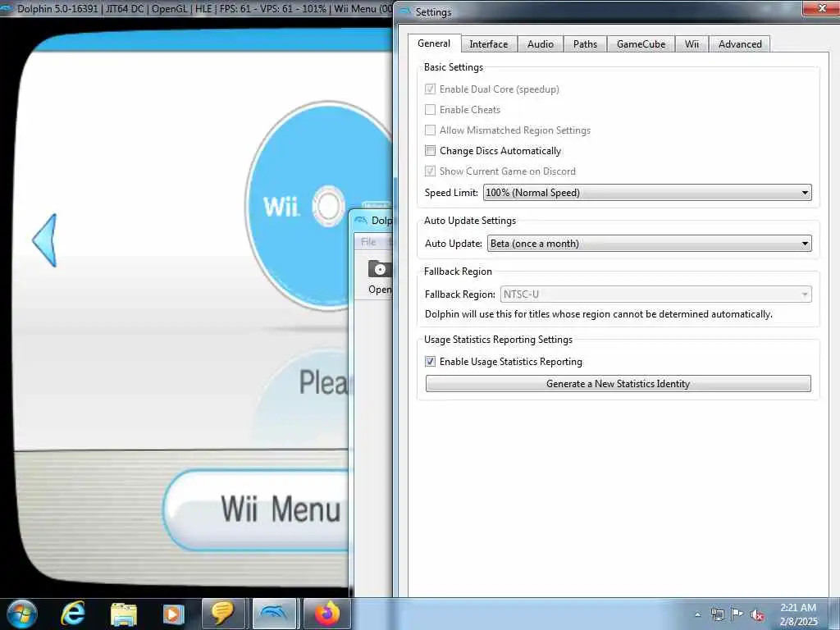Click the Dolphin icon in the Settings title bar

click(x=404, y=11)
